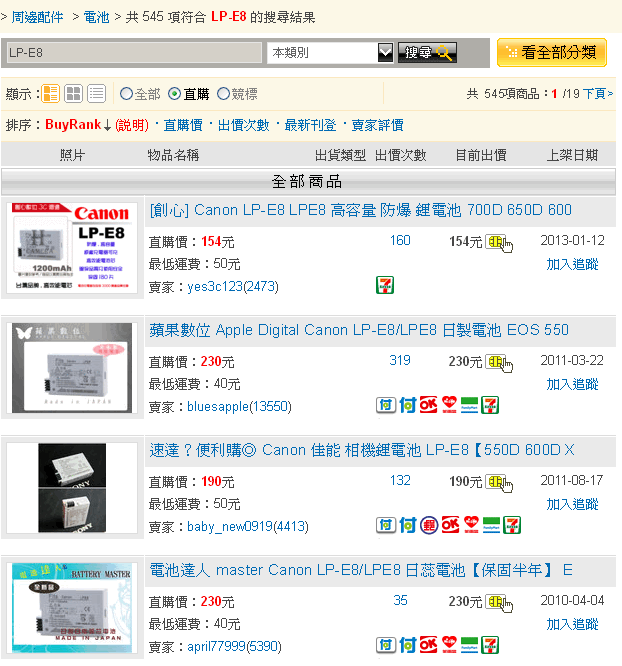Go to next page 下頁 link
Viewport: 622px width, 666px height.
tap(598, 93)
